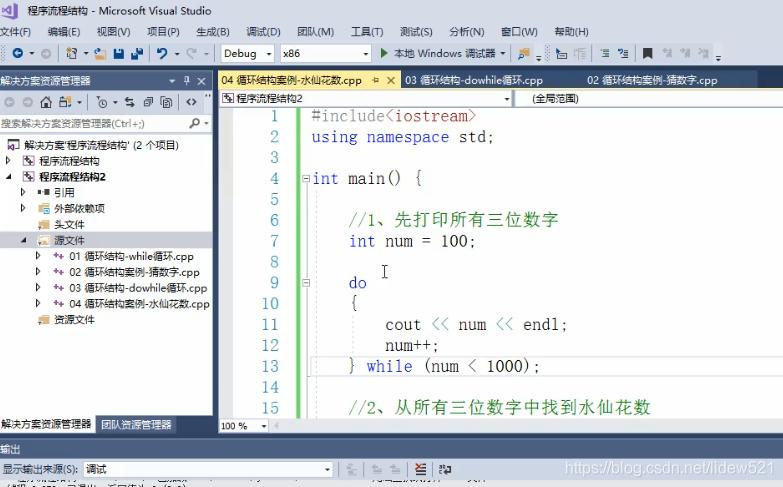The image size is (783, 487).
Task: Open the 文件(F) menu
Action: pyautogui.click(x=15, y=31)
